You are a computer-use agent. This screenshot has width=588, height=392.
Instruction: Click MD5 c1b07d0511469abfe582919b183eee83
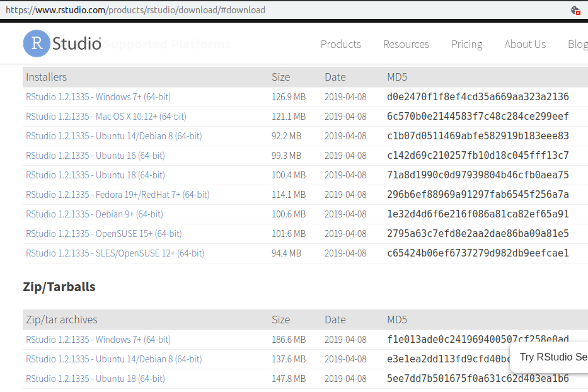[478, 135]
